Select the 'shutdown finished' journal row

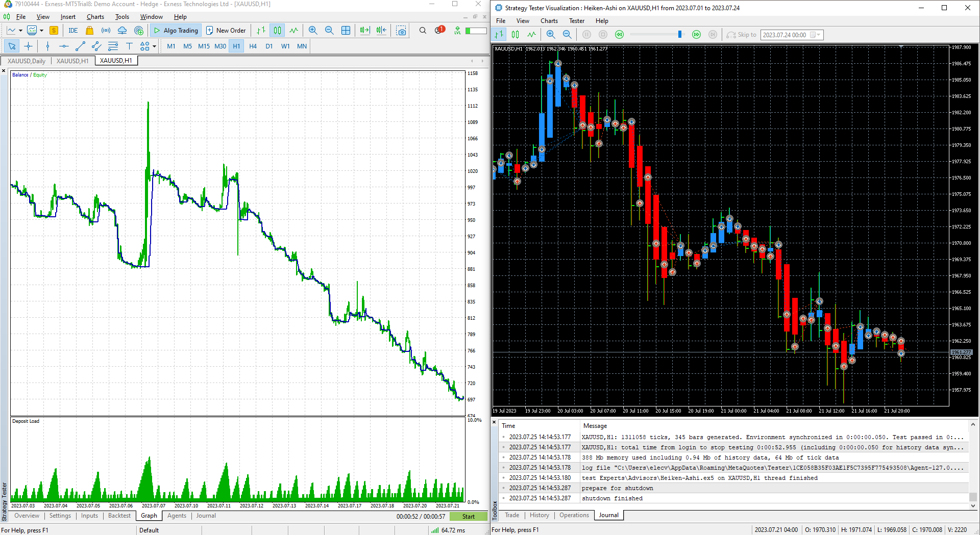pyautogui.click(x=733, y=498)
